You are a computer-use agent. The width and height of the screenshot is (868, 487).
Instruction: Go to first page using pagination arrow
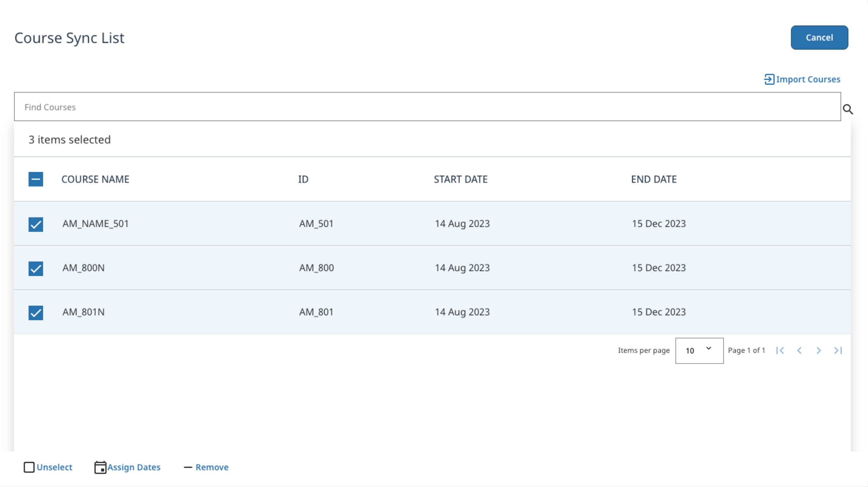click(x=781, y=350)
